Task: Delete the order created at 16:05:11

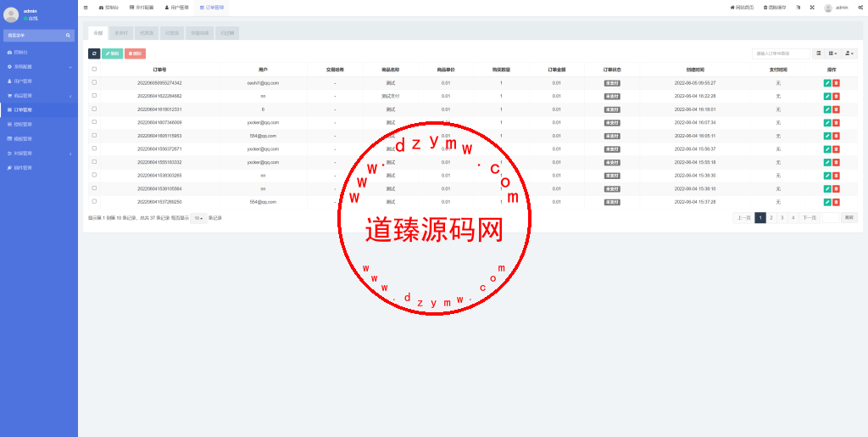Action: click(x=836, y=136)
